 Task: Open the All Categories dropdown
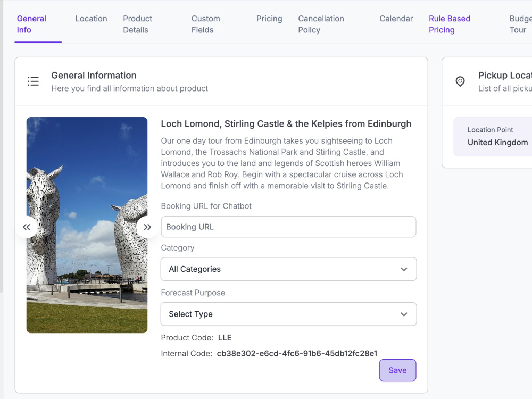(x=289, y=269)
